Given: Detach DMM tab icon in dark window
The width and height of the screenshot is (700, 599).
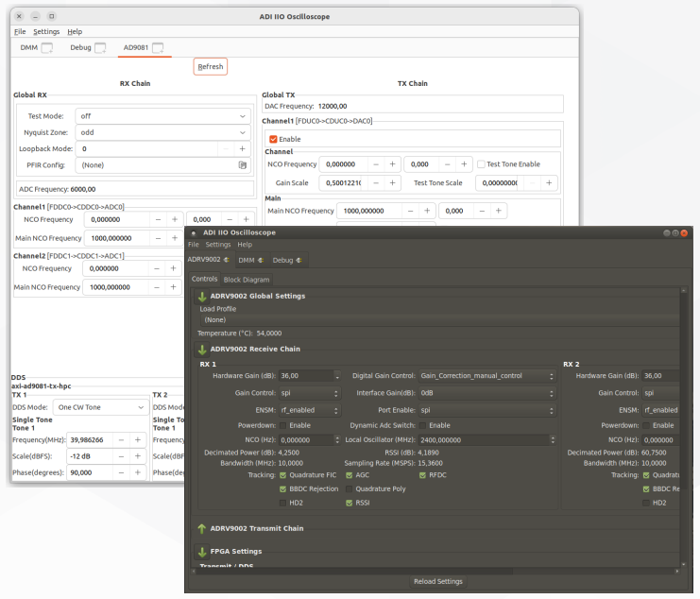Looking at the screenshot, I should [261, 260].
